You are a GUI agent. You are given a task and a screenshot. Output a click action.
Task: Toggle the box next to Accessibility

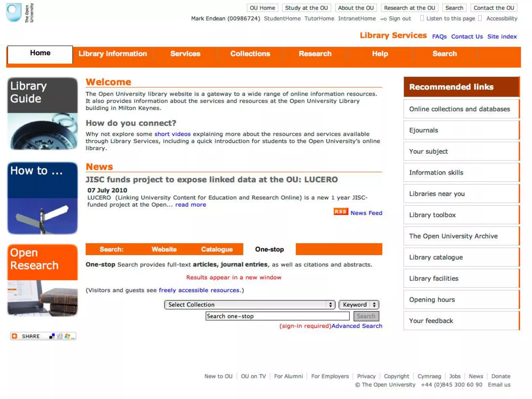480,18
